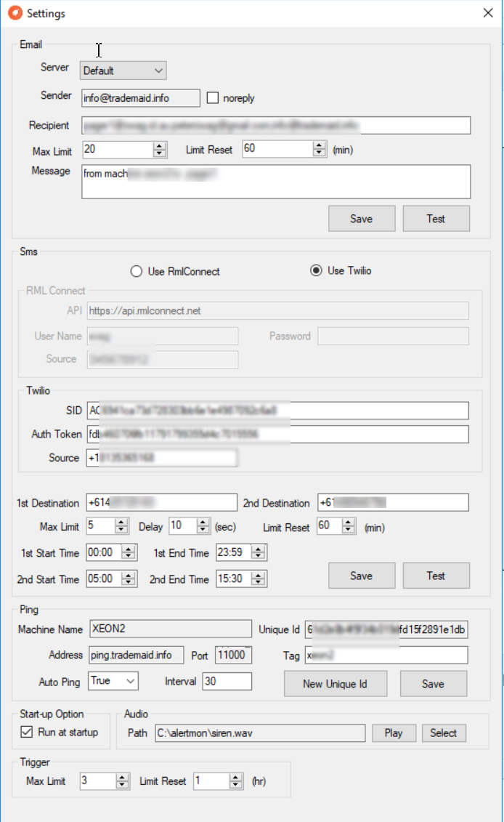Viewport: 504px width, 822px height.
Task: Close the Settings window
Action: (x=488, y=12)
